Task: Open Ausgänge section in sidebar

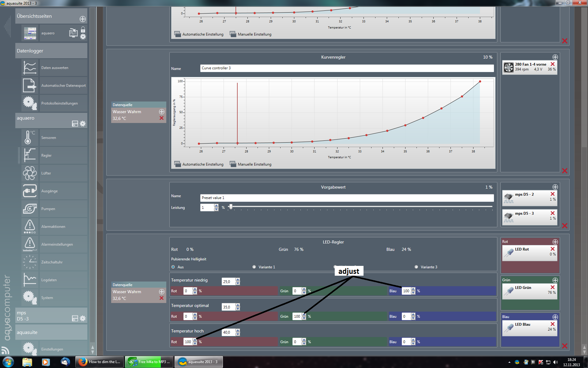Action: coord(49,191)
